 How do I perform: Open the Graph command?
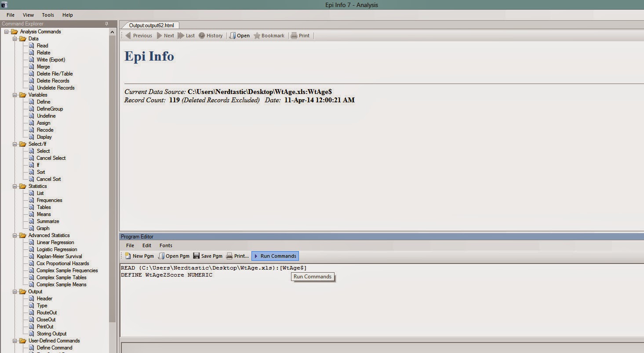click(43, 228)
